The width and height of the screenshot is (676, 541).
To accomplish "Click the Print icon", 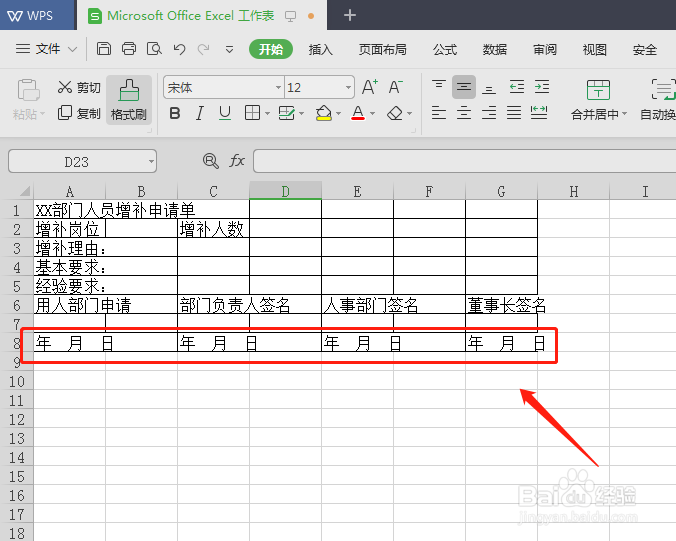I will click(x=128, y=49).
